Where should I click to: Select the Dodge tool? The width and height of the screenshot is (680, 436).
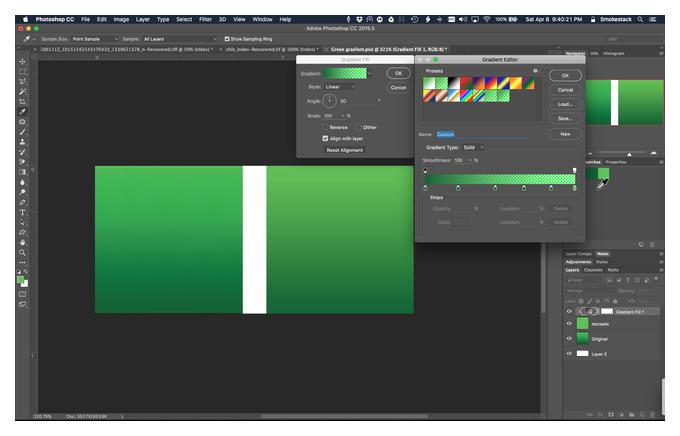coord(23,192)
